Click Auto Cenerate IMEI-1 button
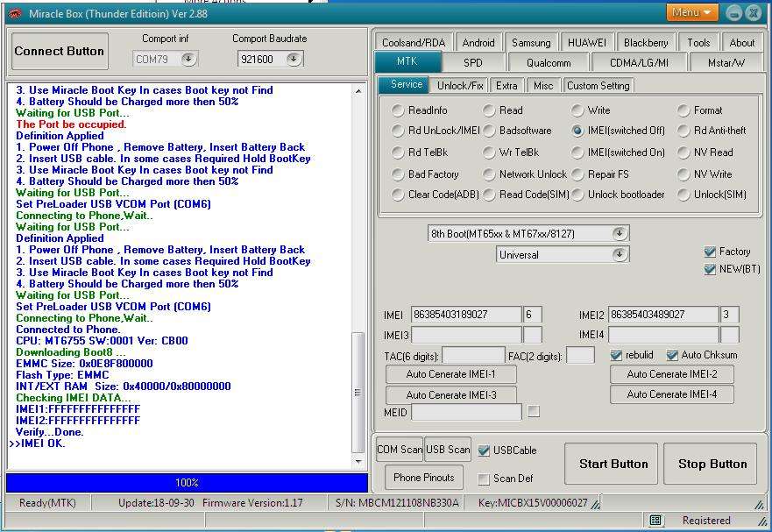Screen dimensions: 772x532 click(451, 374)
